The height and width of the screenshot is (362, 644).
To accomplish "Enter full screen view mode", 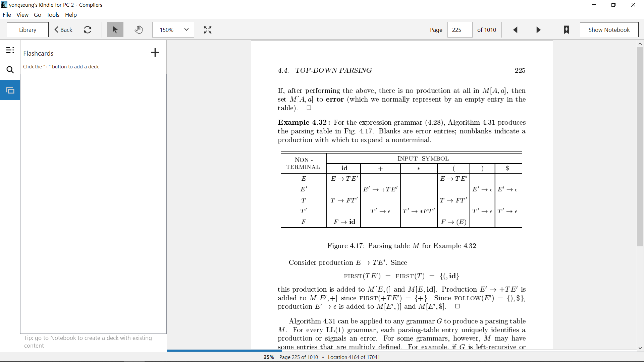I will coord(208,30).
